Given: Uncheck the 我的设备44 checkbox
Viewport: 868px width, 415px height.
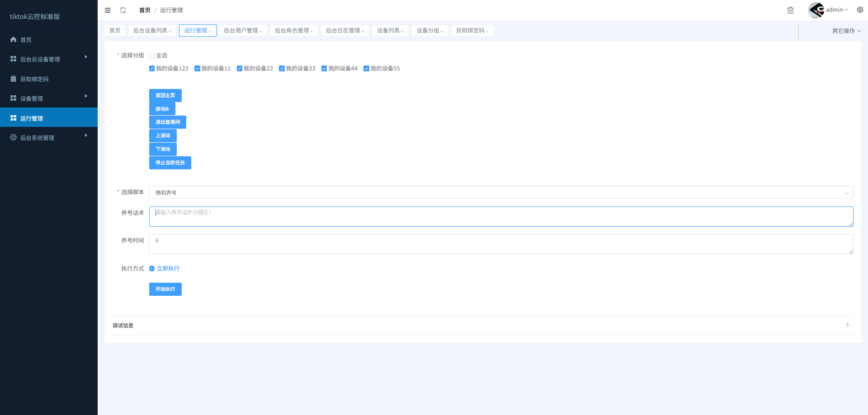Looking at the screenshot, I should click(x=324, y=69).
